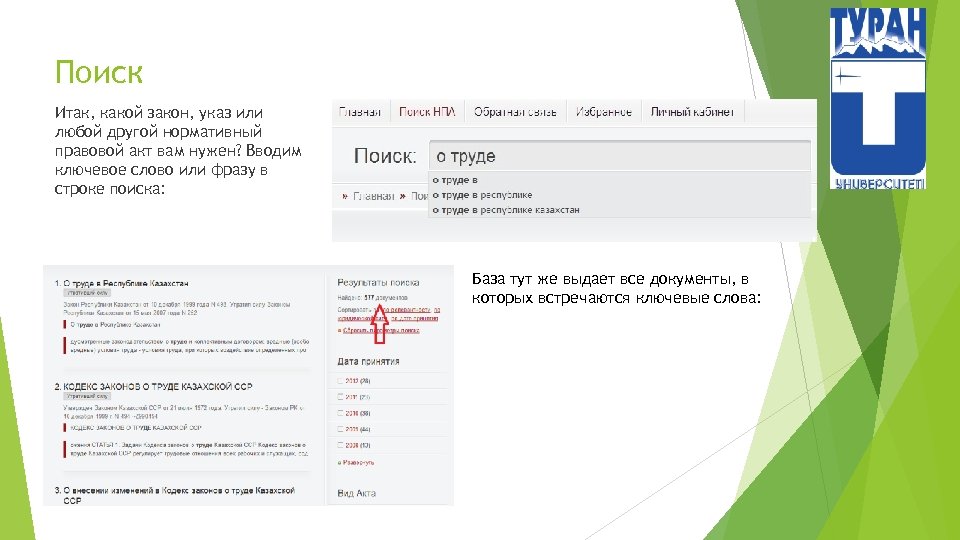Reset search parameters with "Сбросить параметры поиска"

pyautogui.click(x=381, y=330)
